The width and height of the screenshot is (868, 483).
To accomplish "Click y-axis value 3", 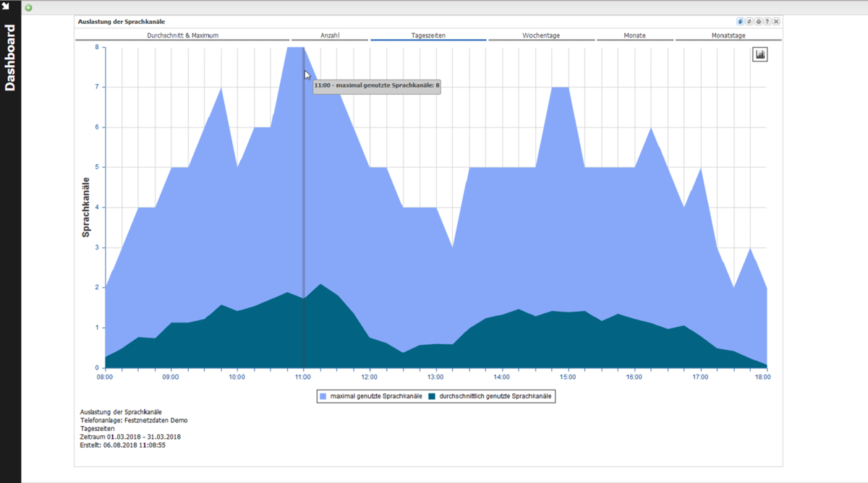I will (x=97, y=247).
